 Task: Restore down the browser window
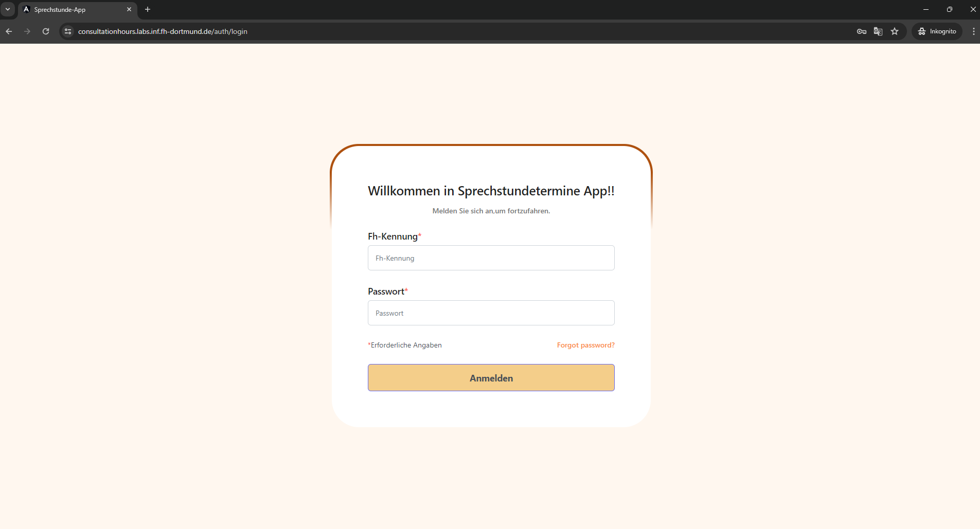(950, 9)
